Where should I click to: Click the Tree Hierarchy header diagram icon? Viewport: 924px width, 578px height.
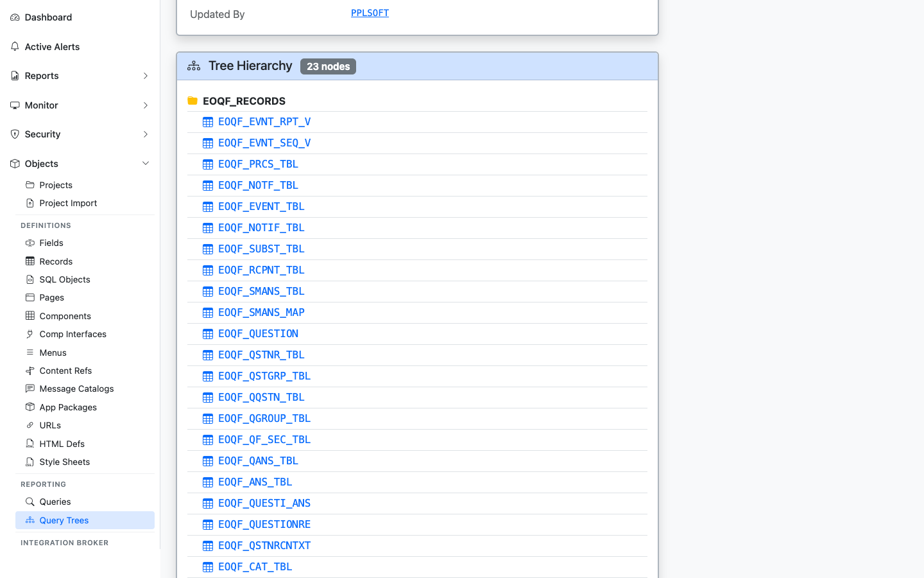[x=194, y=66]
